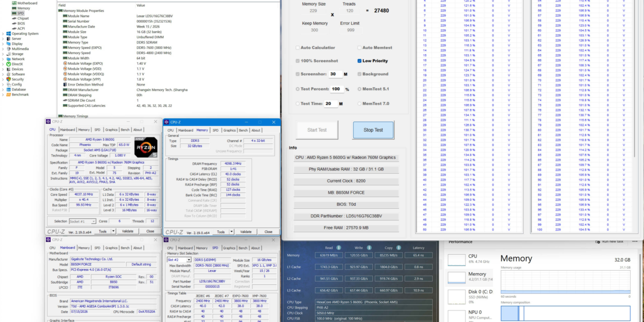Image resolution: width=644 pixels, height=322 pixels.
Task: Click the Benchmark category icon
Action: point(9,94)
